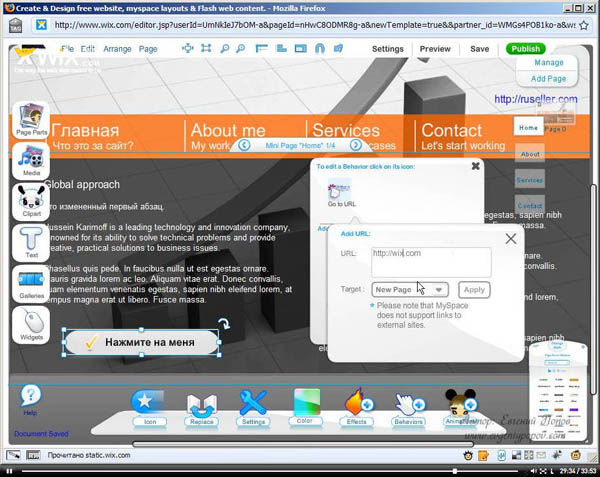
Task: Open the Page Parts panel
Action: tap(31, 121)
